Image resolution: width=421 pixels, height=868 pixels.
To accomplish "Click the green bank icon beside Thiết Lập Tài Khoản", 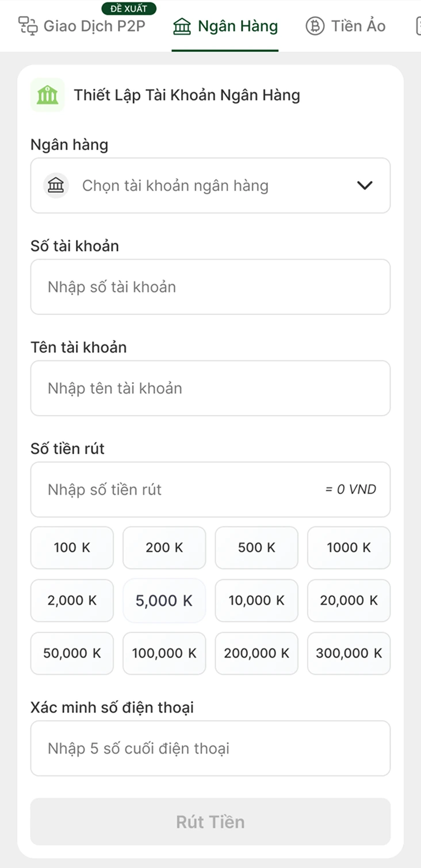I will click(47, 95).
